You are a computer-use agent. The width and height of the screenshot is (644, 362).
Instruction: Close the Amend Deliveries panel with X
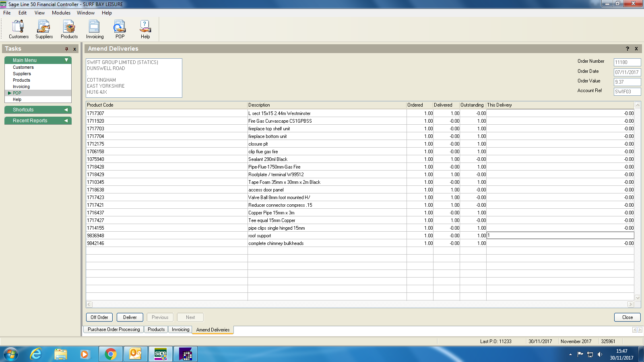click(636, 49)
